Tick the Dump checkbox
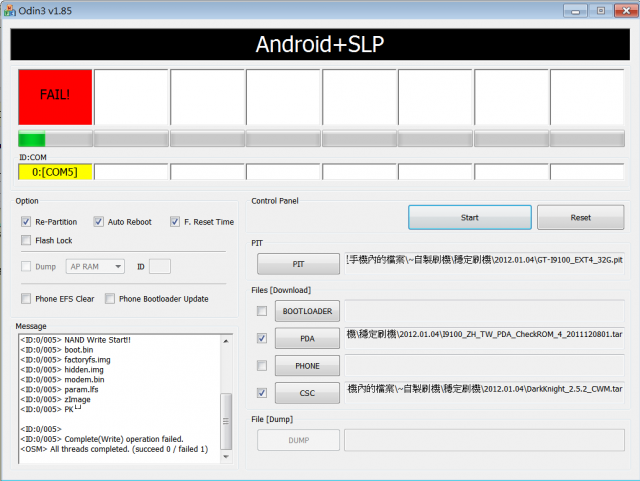 [26, 266]
